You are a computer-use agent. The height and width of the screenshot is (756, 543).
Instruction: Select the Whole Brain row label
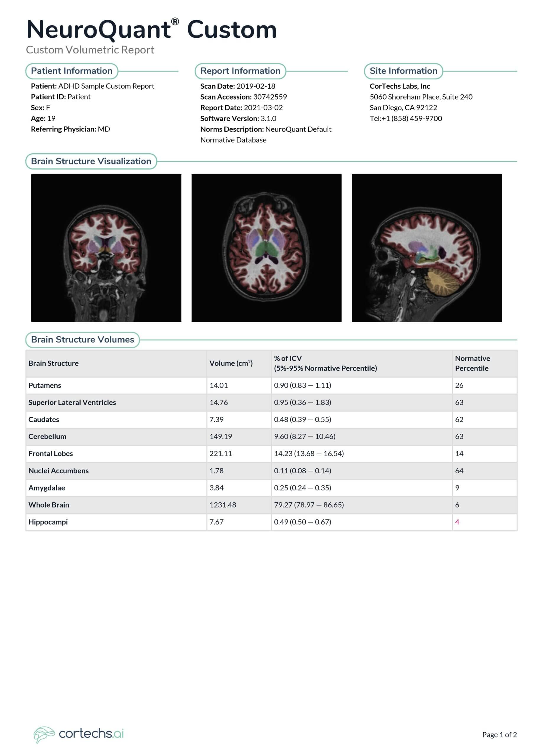click(49, 505)
